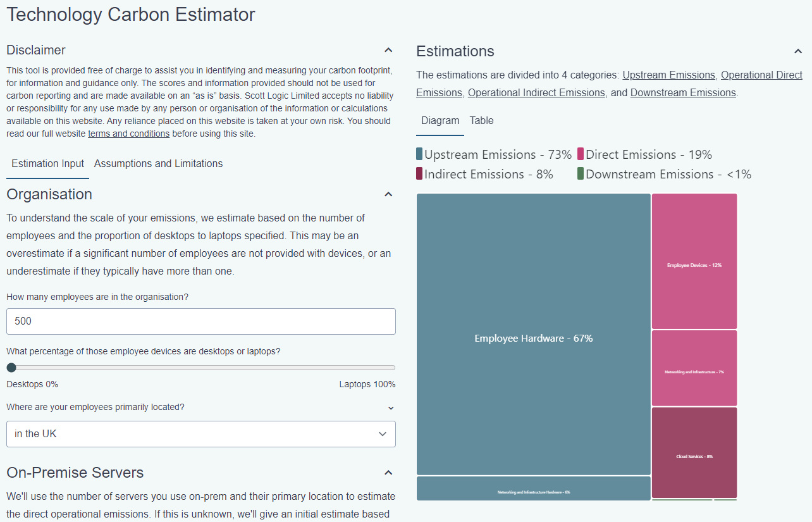Click the employee count input showing 500
Screen dimensions: 812x522
[200, 321]
